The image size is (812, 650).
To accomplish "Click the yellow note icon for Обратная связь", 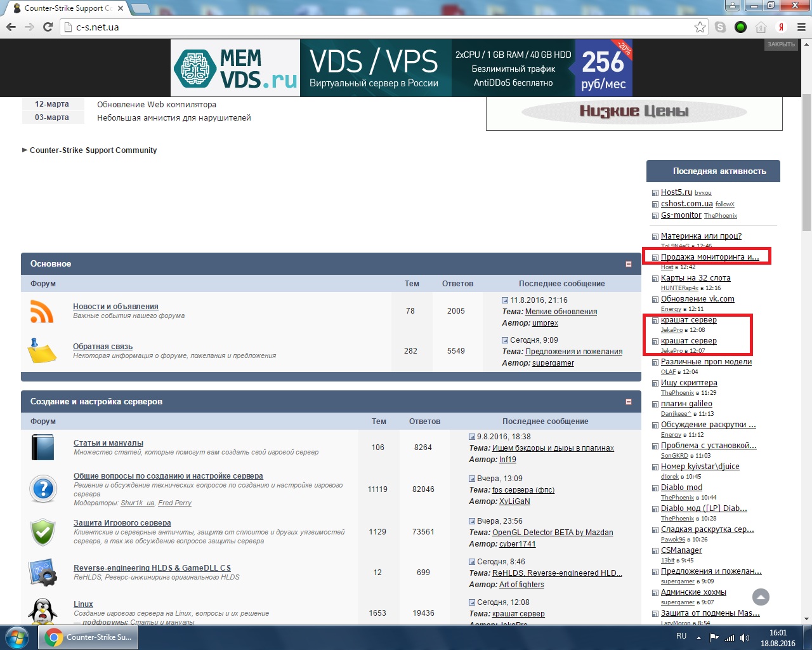I will (x=43, y=351).
